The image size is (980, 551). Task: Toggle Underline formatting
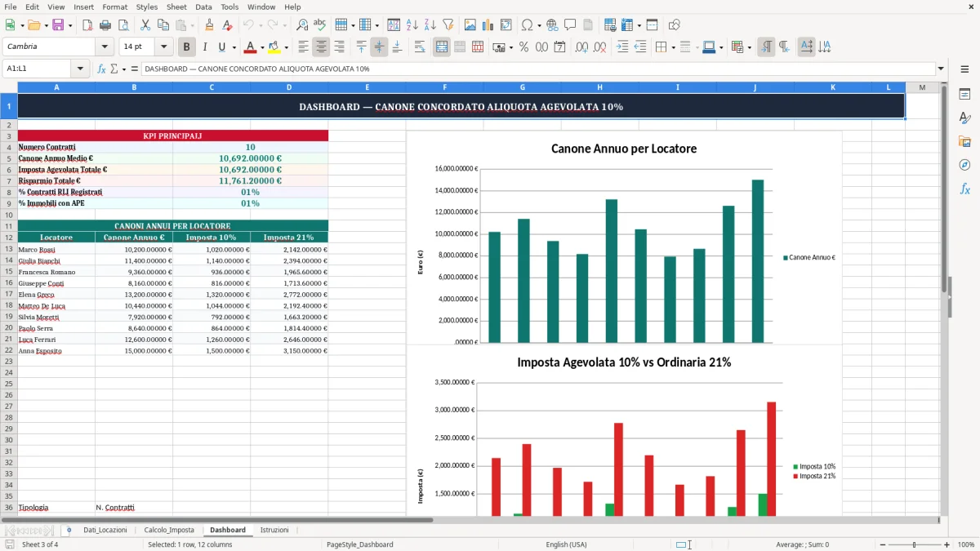[221, 47]
